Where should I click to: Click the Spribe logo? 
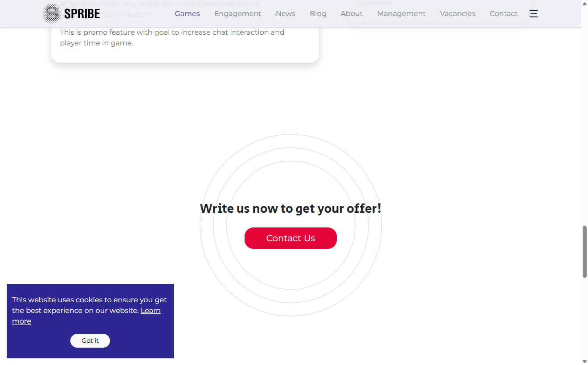click(x=72, y=13)
